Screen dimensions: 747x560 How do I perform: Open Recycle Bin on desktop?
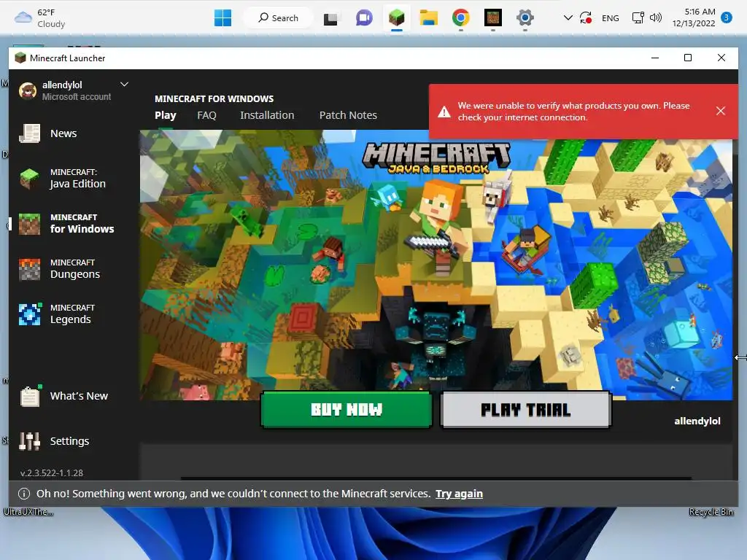tap(711, 512)
